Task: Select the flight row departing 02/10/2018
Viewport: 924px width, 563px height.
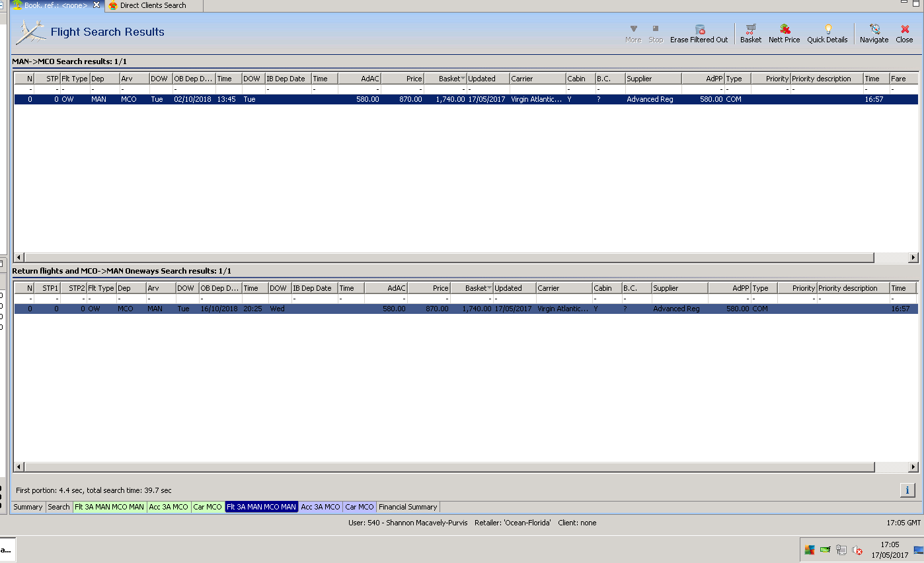Action: click(x=466, y=99)
